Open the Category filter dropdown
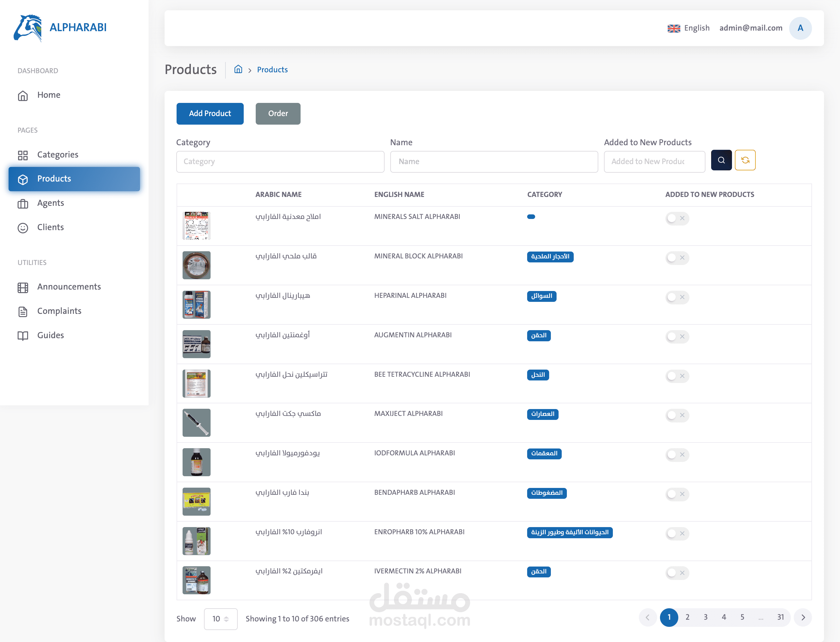 280,162
